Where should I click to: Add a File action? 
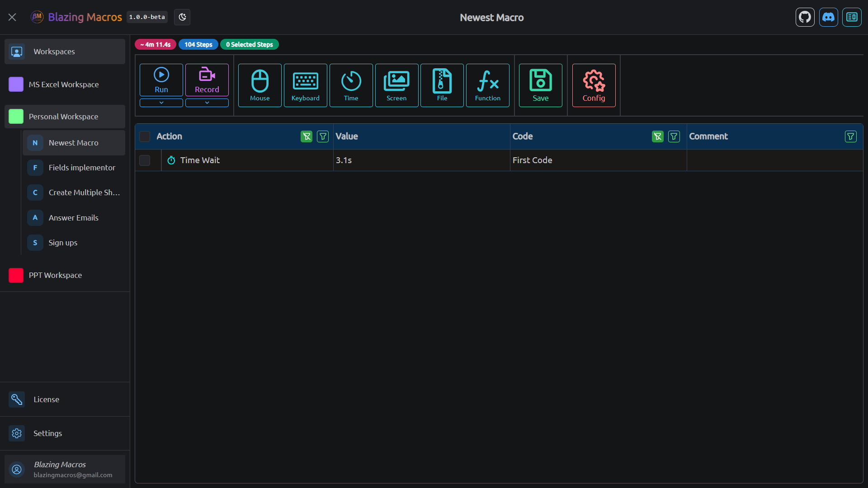tap(442, 85)
